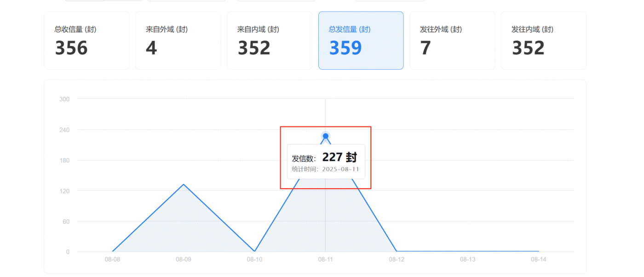Viewport: 644px width, 277px height.
Task: Click the 统计时间 date in the tooltip
Action: [x=340, y=170]
